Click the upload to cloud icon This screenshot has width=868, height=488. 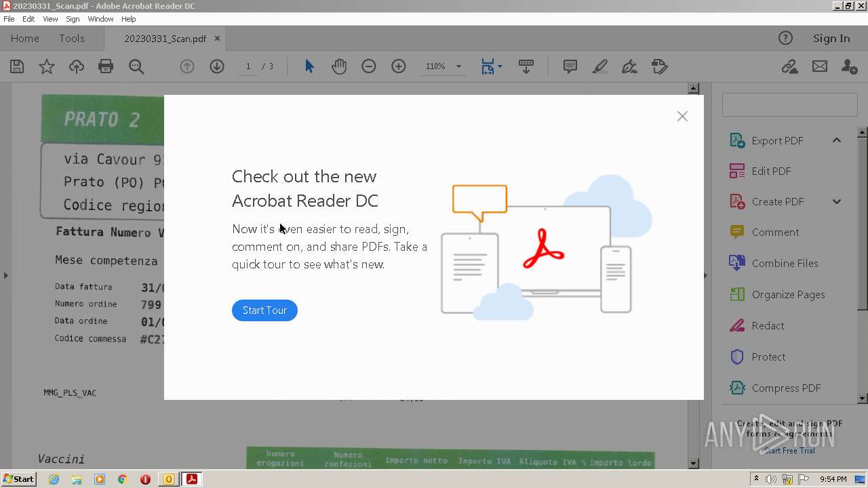(x=77, y=66)
